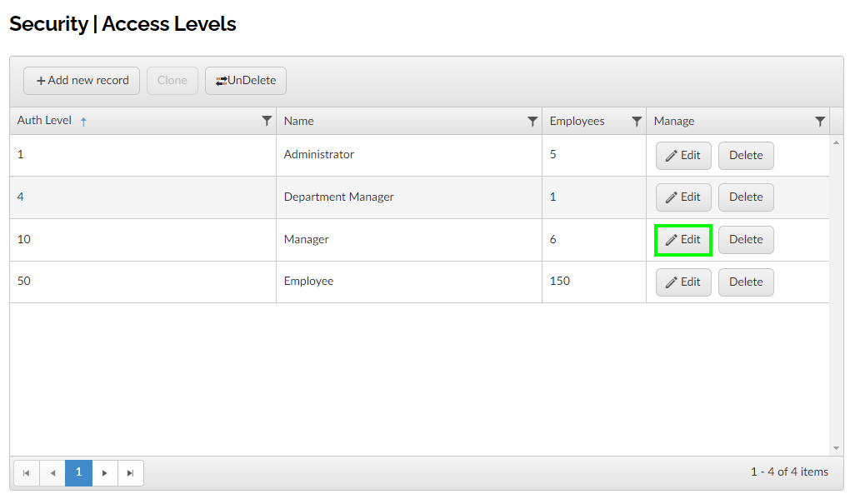Edit the Department Manager record
The height and width of the screenshot is (504, 855).
coord(683,197)
